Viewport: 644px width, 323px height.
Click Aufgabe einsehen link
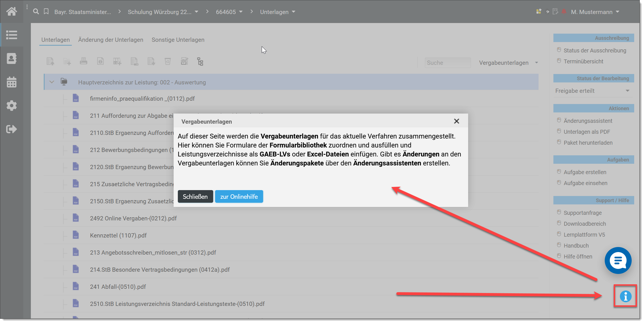585,183
